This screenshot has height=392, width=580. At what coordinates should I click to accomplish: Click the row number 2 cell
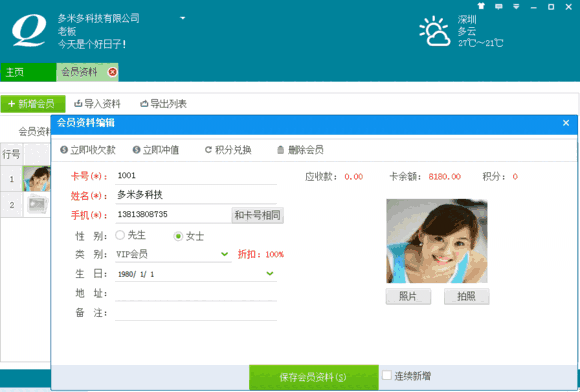12,205
